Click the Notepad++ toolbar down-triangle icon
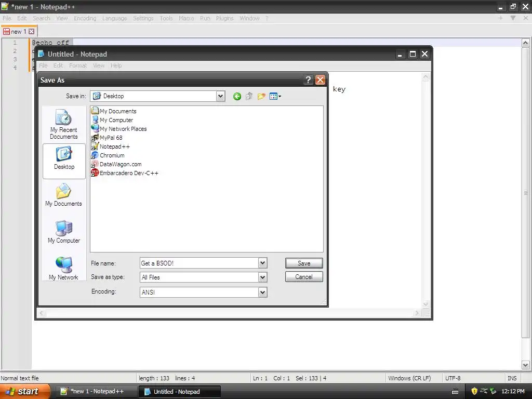The image size is (532, 399). [513, 18]
